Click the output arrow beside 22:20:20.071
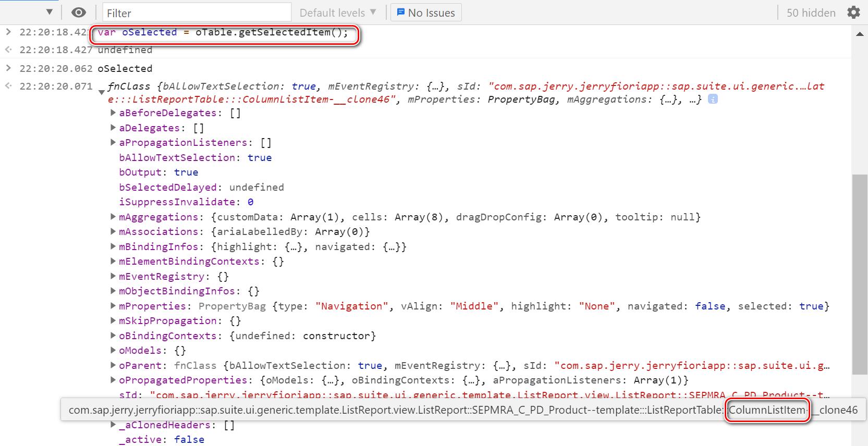The height and width of the screenshot is (446, 868). pyautogui.click(x=8, y=85)
